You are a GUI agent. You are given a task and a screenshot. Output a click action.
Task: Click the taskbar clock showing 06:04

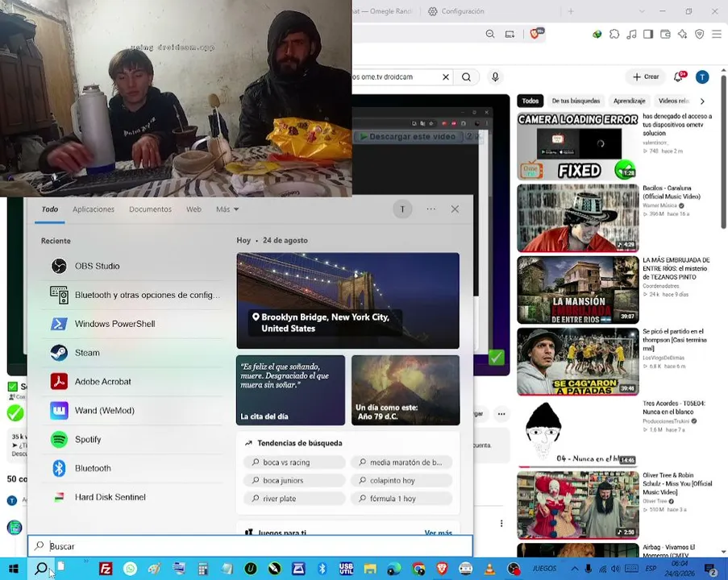pyautogui.click(x=680, y=569)
